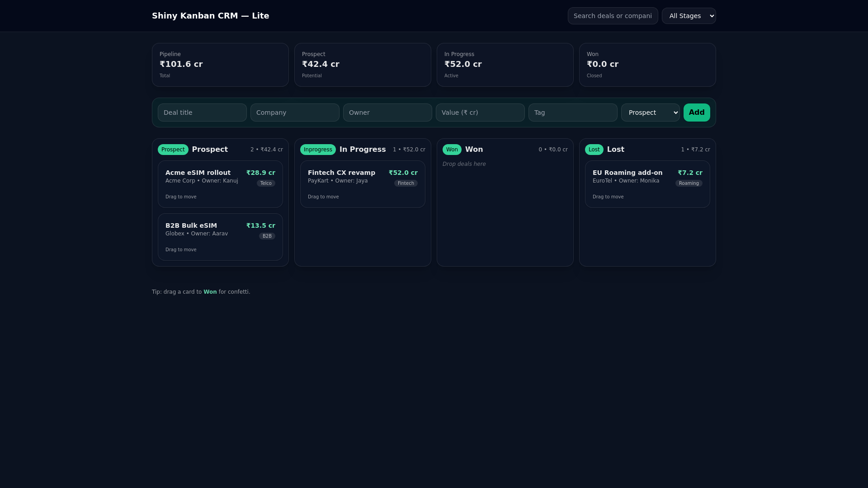The image size is (868, 488).
Task: Click the Fintech tag chip
Action: [x=406, y=183]
